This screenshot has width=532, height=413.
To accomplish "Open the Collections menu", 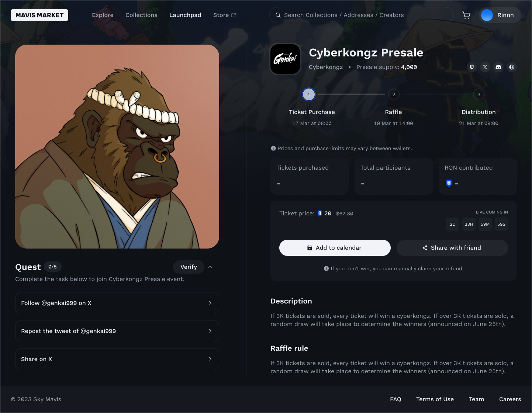I will (x=141, y=15).
